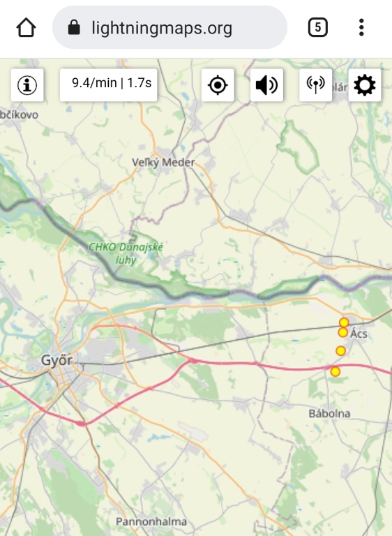Select the northernmost lightning strike near Ács
The height and width of the screenshot is (536, 392).
(x=344, y=322)
